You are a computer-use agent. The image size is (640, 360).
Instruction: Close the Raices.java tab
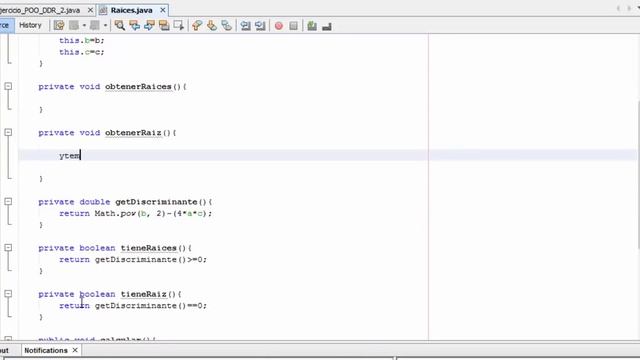[x=162, y=10]
